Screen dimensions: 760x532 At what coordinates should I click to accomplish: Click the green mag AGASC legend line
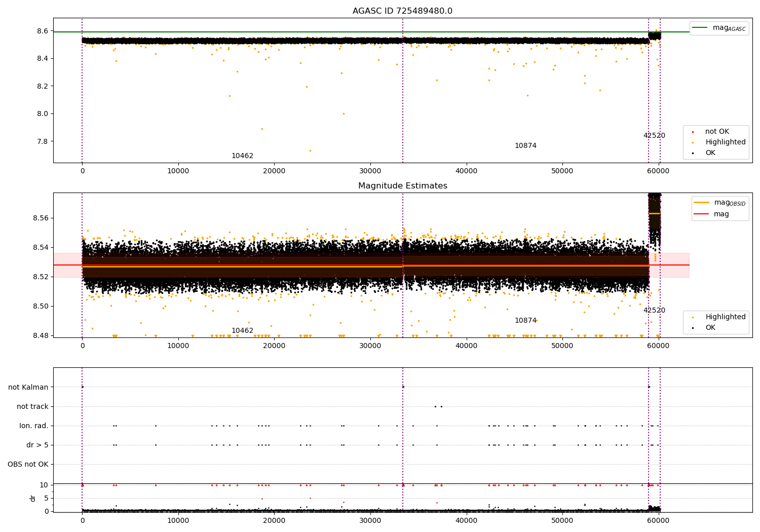(x=700, y=28)
